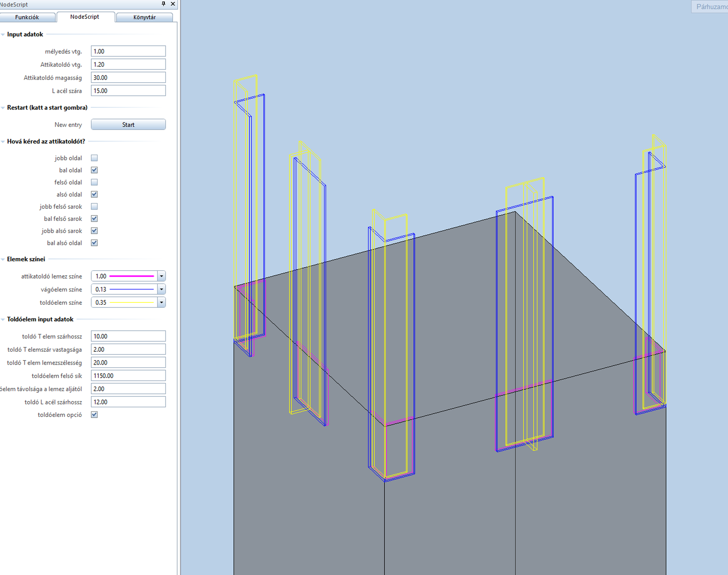Click the Párhuzamos view label button
The width and height of the screenshot is (728, 575).
(710, 7)
